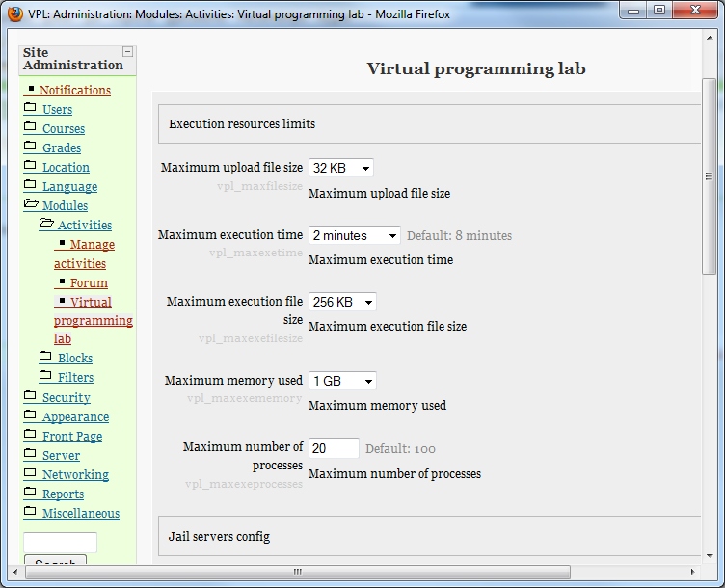Click the Front Page folder icon
The image size is (725, 588).
coord(30,434)
